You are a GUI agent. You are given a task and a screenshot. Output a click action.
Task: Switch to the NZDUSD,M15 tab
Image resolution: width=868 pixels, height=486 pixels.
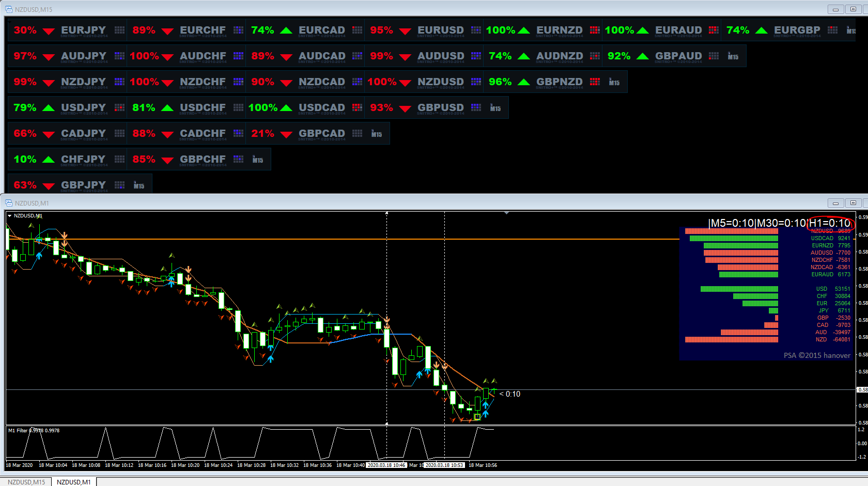click(x=26, y=482)
